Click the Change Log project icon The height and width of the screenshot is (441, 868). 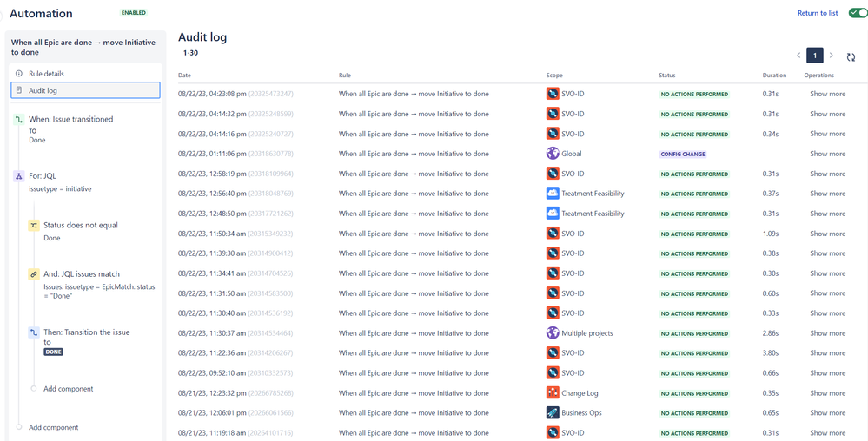point(553,393)
